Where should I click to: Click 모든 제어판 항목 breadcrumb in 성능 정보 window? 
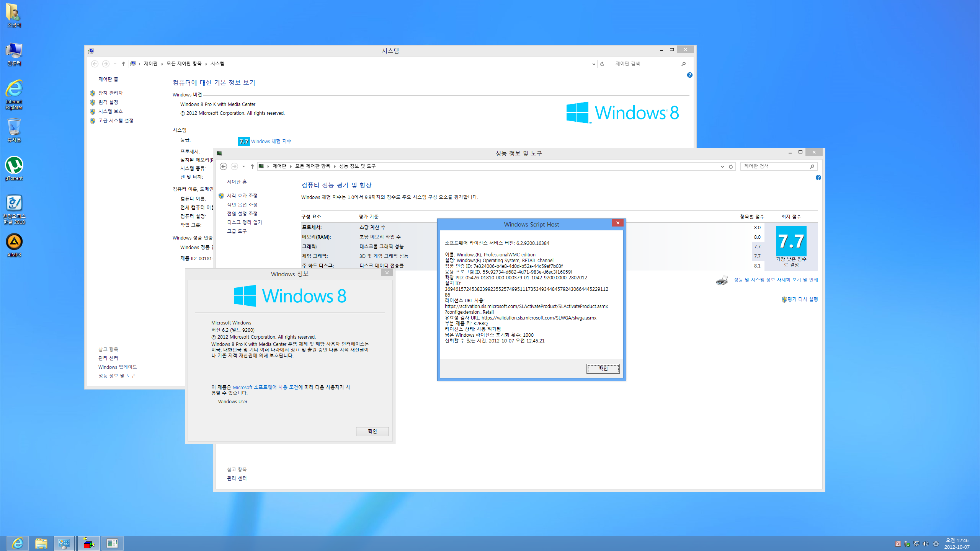(313, 166)
